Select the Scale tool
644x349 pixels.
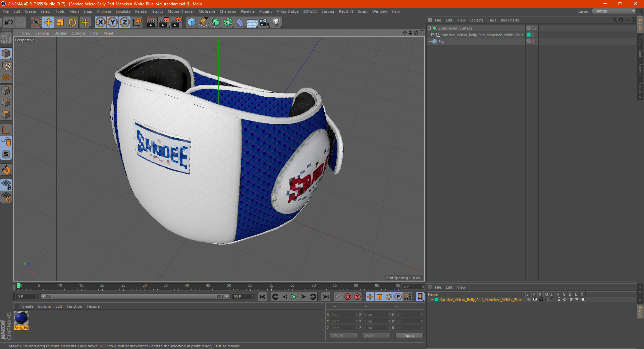60,22
